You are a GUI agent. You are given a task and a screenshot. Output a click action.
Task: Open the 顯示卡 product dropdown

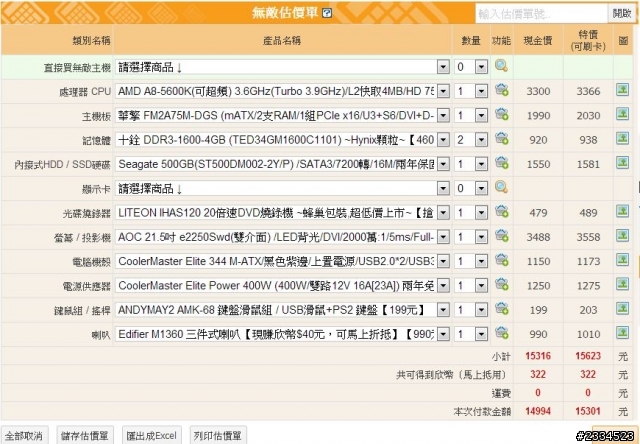(282, 189)
